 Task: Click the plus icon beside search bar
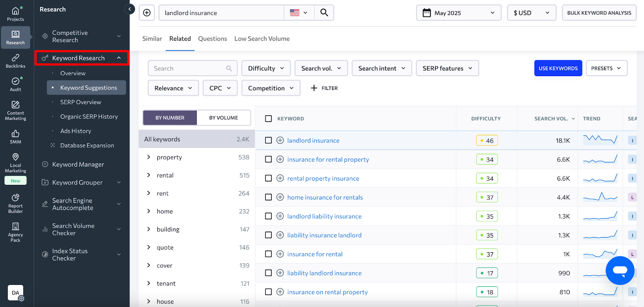pyautogui.click(x=147, y=13)
